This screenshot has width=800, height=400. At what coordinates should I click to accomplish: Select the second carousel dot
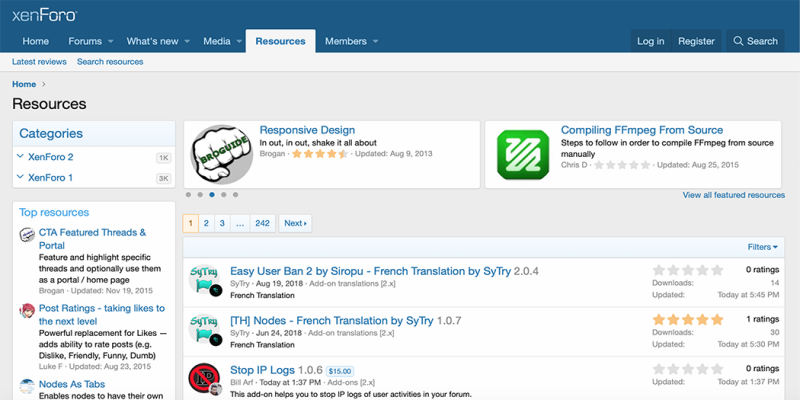point(200,194)
